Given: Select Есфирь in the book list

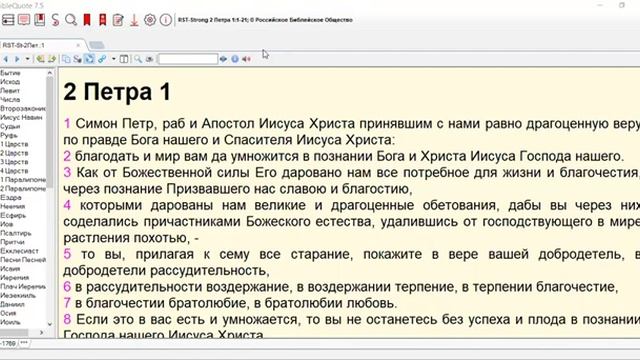Looking at the screenshot, I should point(13,216).
